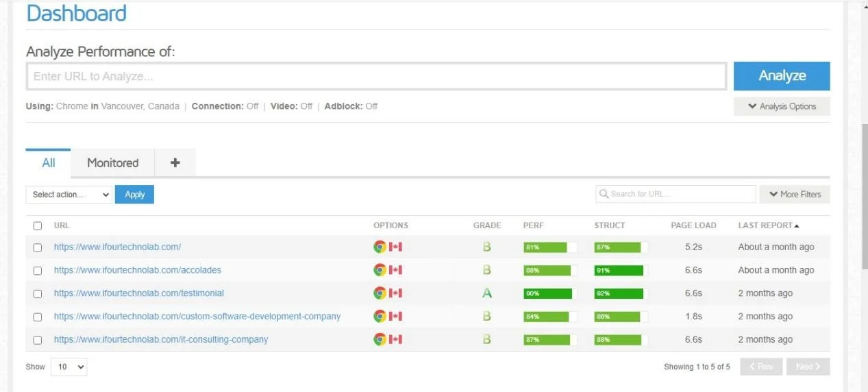The height and width of the screenshot is (392, 868).
Task: Click the B grade of the it-consulting-company row
Action: click(487, 339)
